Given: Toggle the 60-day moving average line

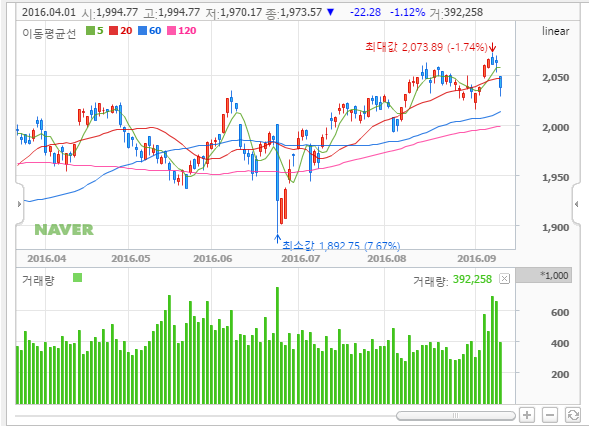Looking at the screenshot, I should [x=149, y=30].
